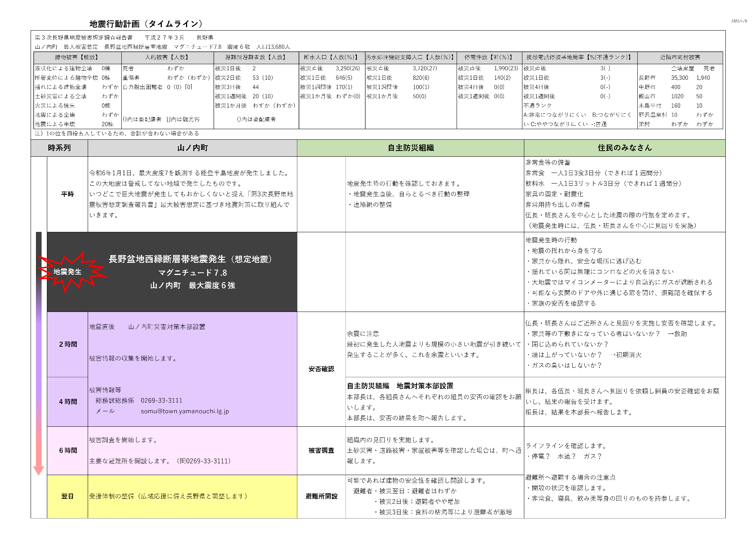The width and height of the screenshot is (756, 534).
Task: Click the downward red timeline arrow tip
Action: tap(39, 470)
